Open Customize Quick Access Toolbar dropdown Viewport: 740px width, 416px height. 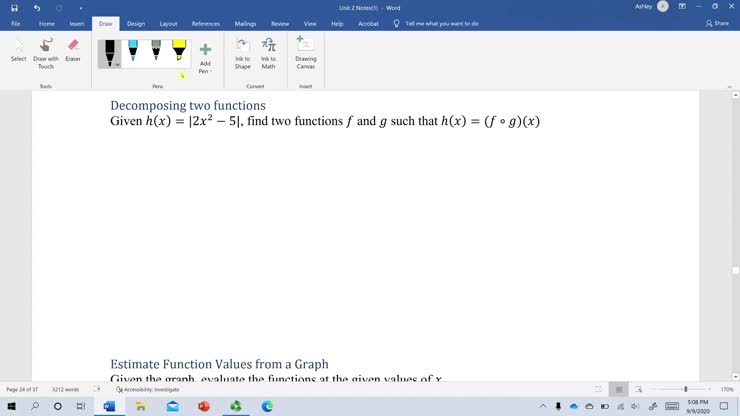tap(81, 8)
